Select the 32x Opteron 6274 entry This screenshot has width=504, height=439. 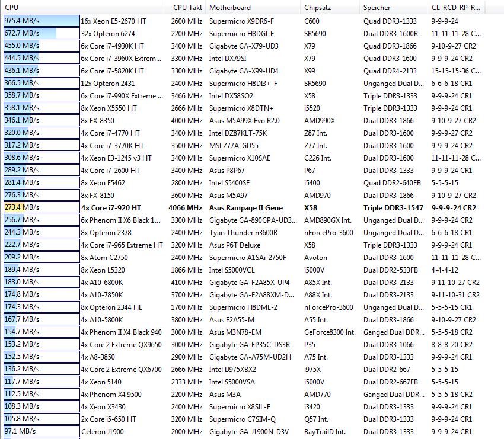108,34
